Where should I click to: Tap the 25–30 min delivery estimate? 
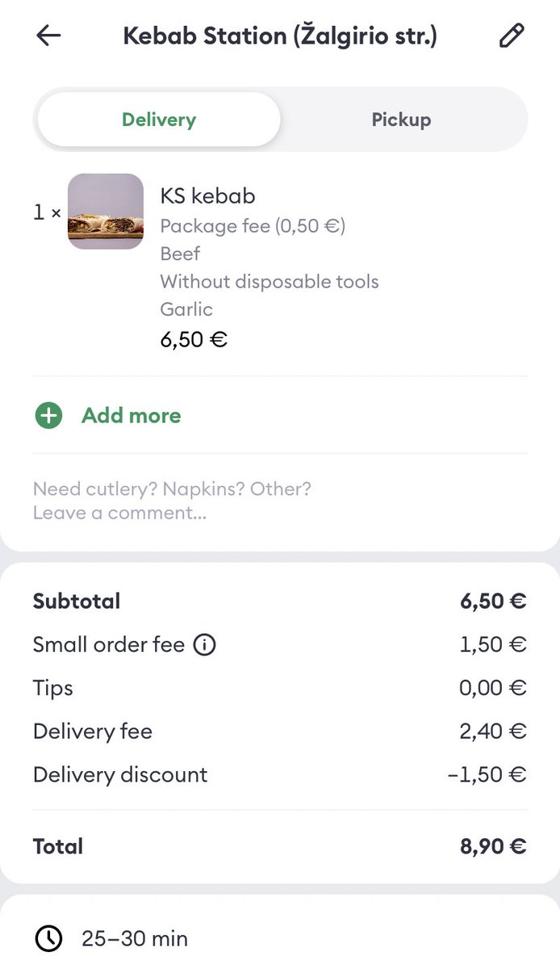[x=135, y=938]
